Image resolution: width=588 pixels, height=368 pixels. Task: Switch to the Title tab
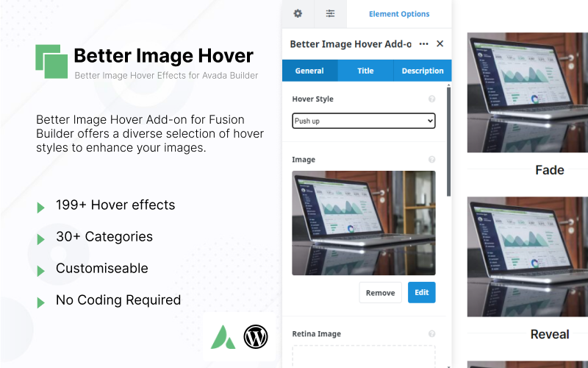click(x=365, y=71)
